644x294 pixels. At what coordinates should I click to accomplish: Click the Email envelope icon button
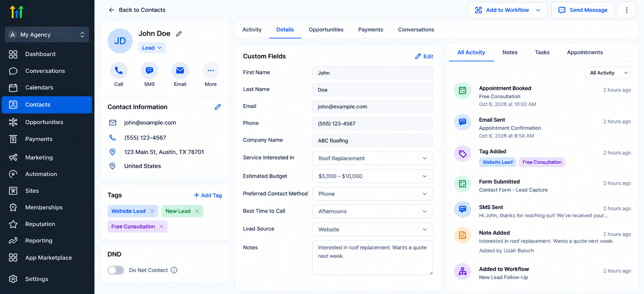180,71
